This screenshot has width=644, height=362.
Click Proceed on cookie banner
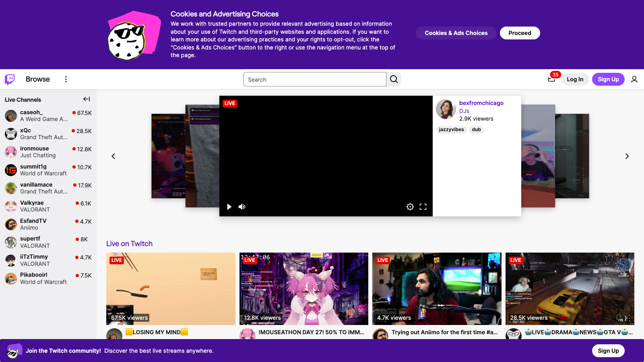tap(520, 33)
